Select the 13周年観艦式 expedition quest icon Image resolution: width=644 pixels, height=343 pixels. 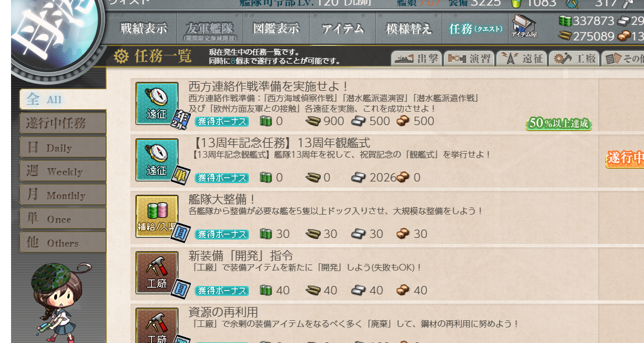(157, 160)
